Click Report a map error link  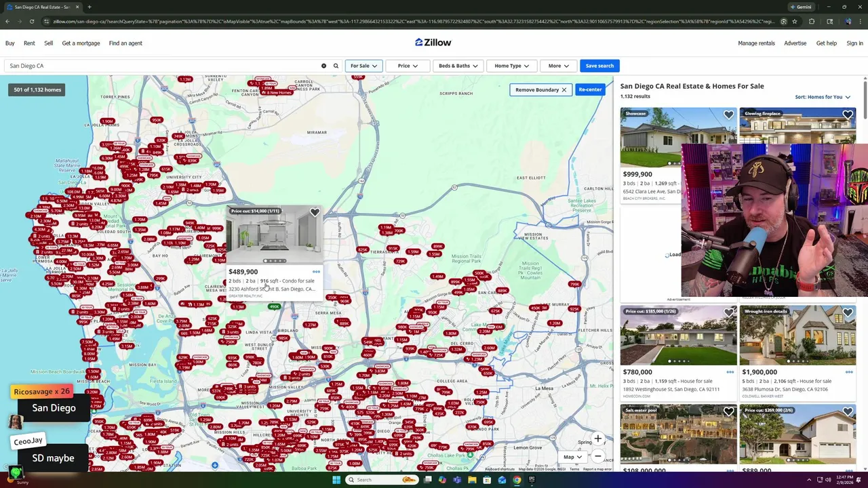tap(597, 469)
